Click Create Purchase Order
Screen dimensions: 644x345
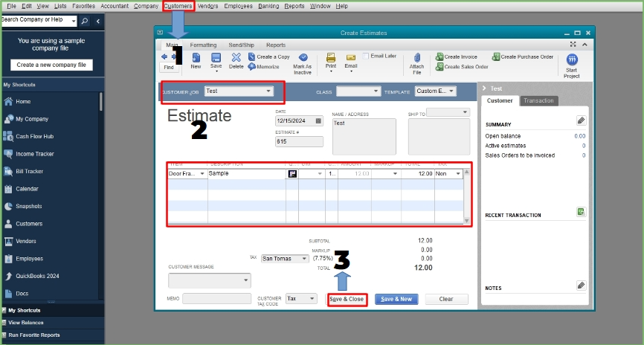click(523, 57)
